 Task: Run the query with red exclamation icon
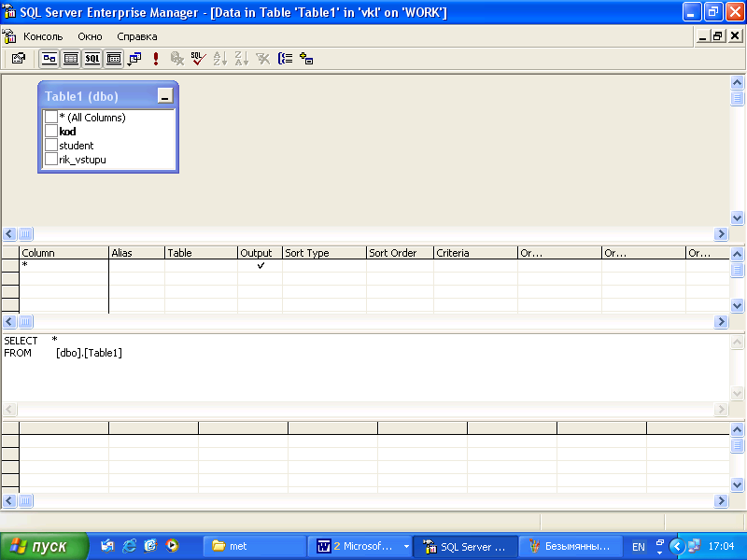coord(156,59)
